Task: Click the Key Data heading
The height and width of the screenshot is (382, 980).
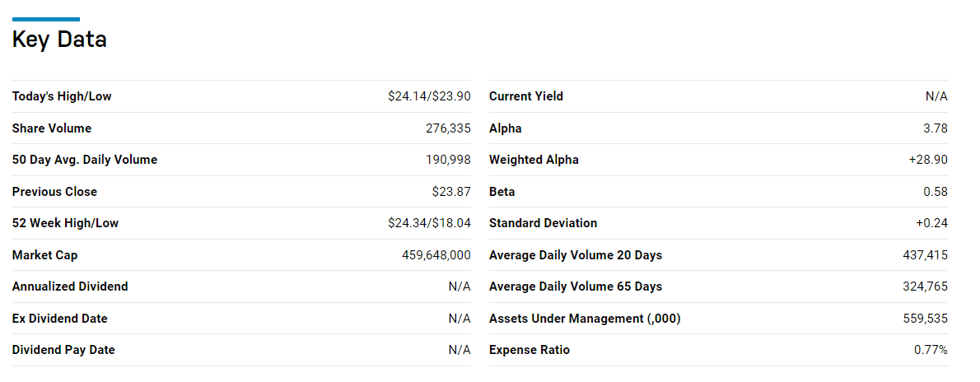Action: click(x=59, y=40)
